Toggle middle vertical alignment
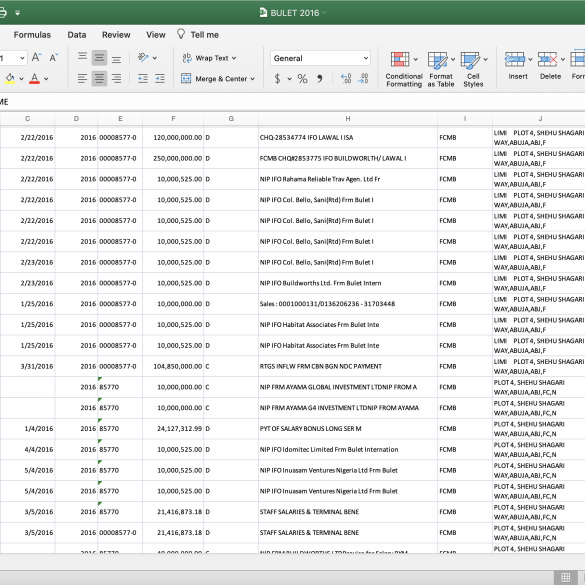The height and width of the screenshot is (585, 585). (x=99, y=57)
